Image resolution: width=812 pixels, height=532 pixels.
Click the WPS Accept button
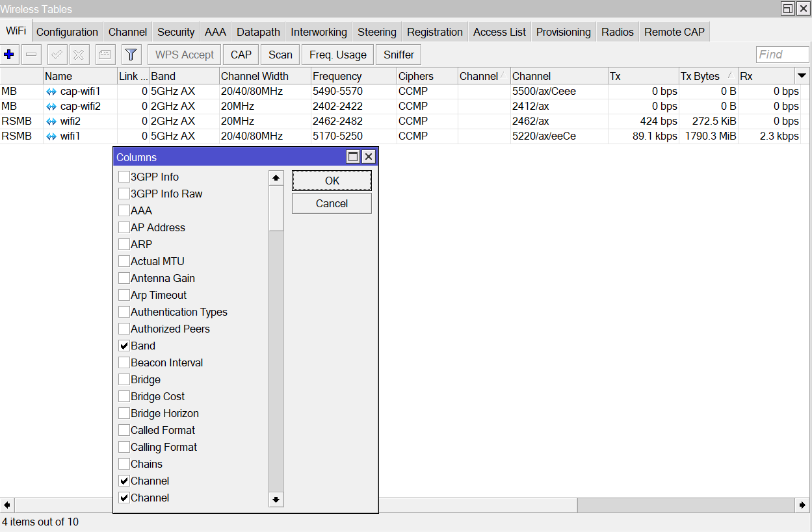[x=185, y=55]
